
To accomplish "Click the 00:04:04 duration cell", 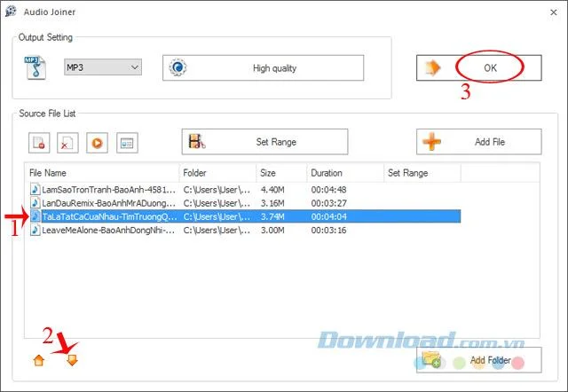I will tap(328, 216).
